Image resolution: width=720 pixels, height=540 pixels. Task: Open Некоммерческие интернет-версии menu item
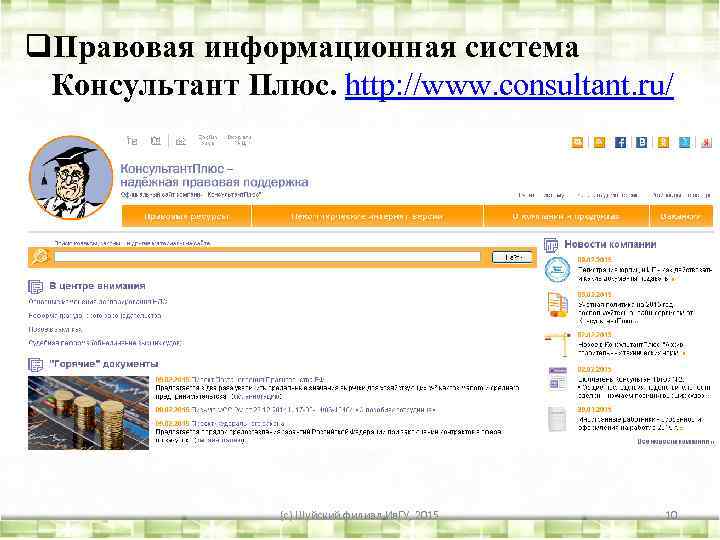(x=367, y=216)
